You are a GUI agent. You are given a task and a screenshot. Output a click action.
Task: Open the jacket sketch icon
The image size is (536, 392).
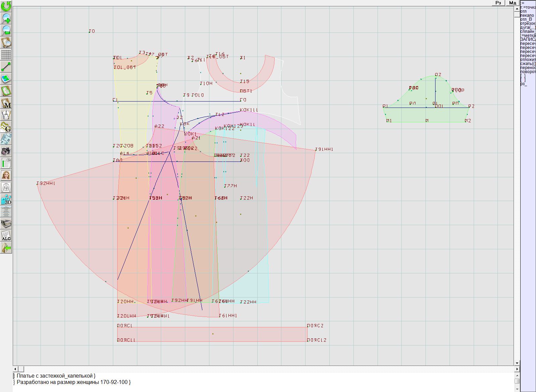click(x=6, y=187)
